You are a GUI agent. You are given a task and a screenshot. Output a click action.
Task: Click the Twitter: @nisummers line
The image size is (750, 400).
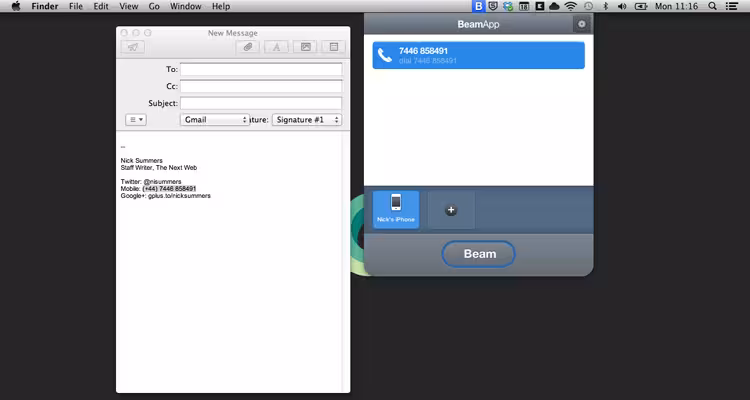point(151,182)
